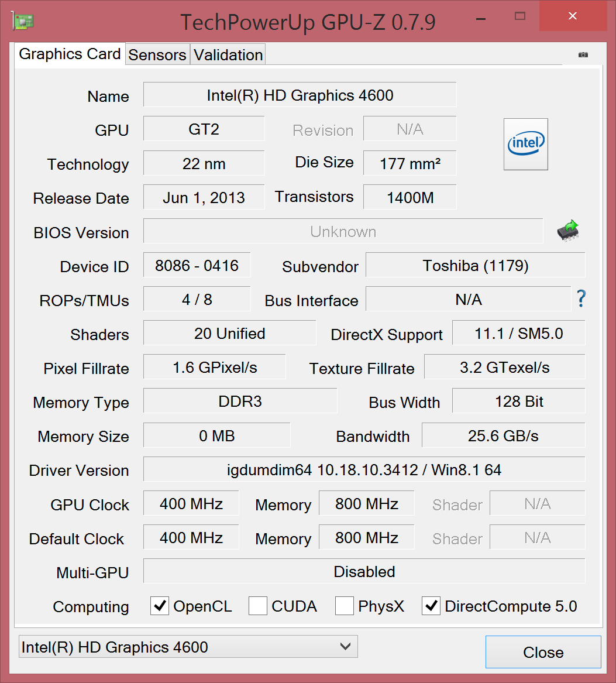Click the Bus Interface question mark icon
The width and height of the screenshot is (616, 683).
click(x=581, y=299)
